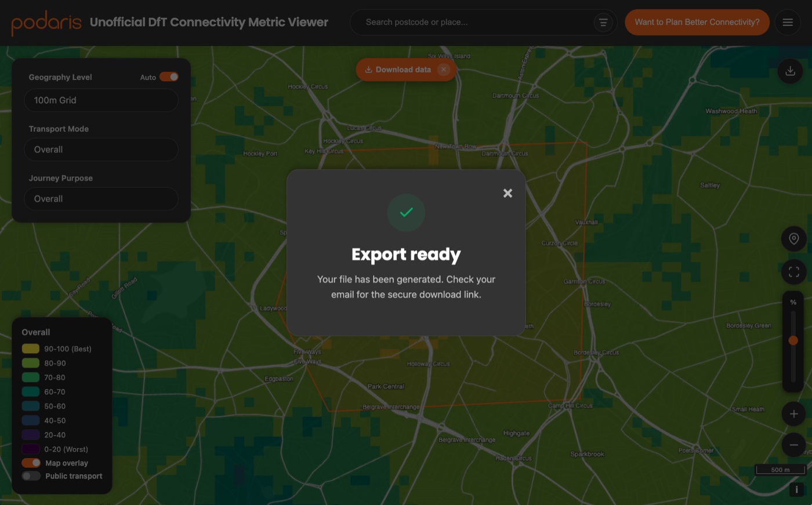The height and width of the screenshot is (505, 812).
Task: Zoom out on the map
Action: (x=794, y=445)
